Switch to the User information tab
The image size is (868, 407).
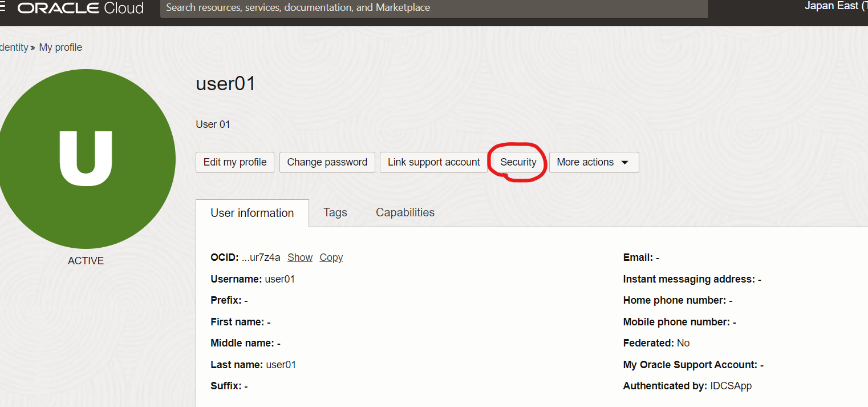252,213
